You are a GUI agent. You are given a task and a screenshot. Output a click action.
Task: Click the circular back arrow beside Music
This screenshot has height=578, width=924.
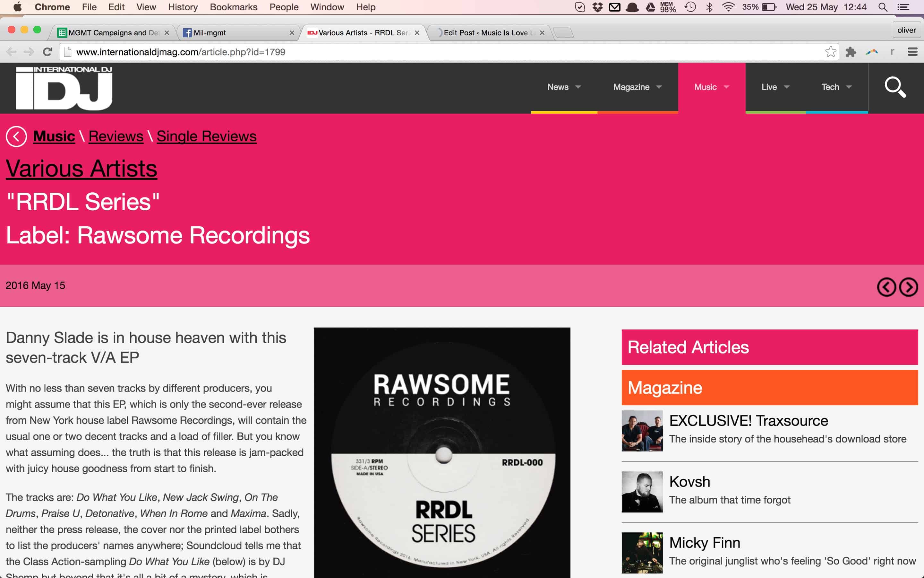tap(16, 136)
